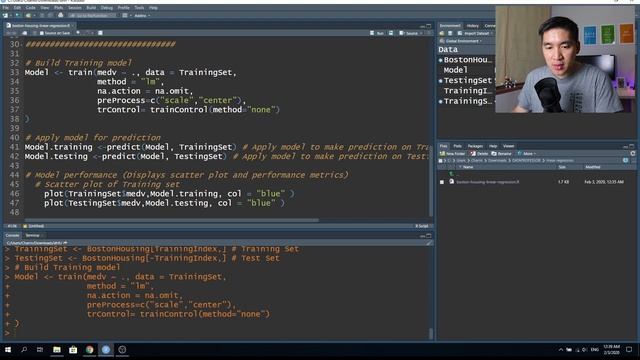Screen dimensions: 640x360
Task: Click the editor horizontal scrollbar
Action: coord(171,220)
